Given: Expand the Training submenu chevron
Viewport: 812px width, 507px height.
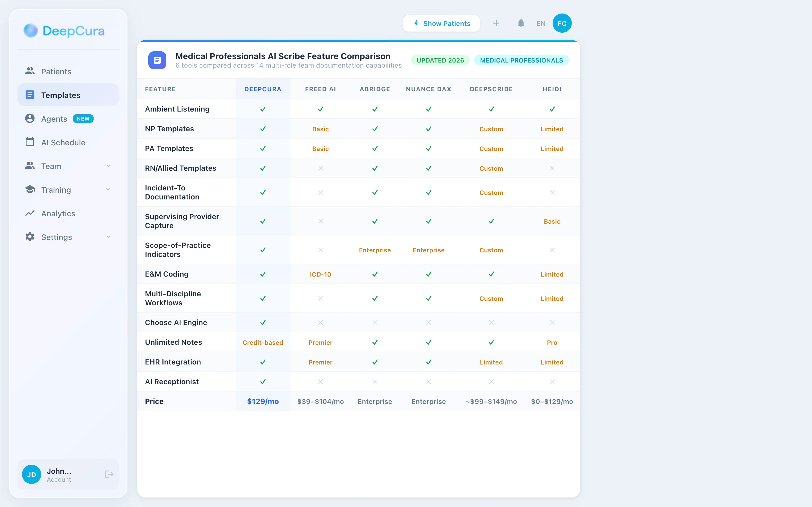Looking at the screenshot, I should coord(108,190).
